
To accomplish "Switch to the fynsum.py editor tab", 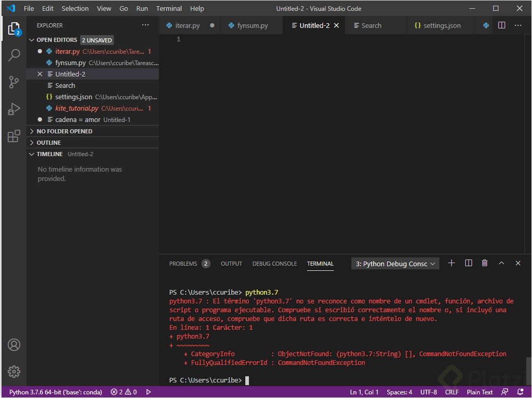I will pyautogui.click(x=253, y=25).
